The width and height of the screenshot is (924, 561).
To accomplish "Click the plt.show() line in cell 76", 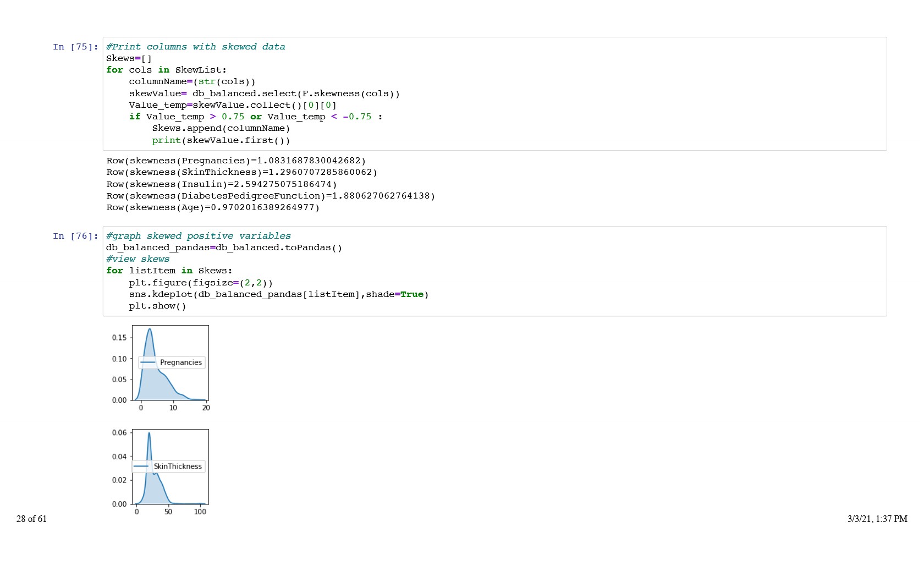I will [x=157, y=306].
